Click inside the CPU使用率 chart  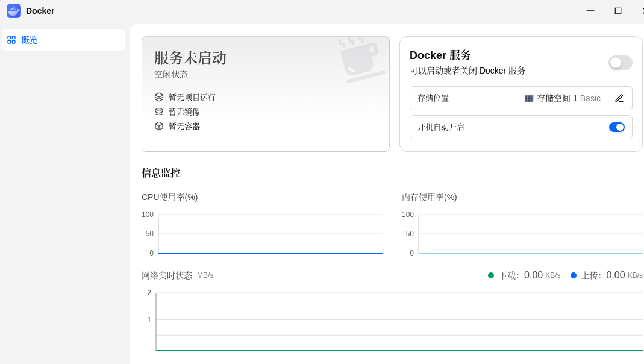(270, 233)
